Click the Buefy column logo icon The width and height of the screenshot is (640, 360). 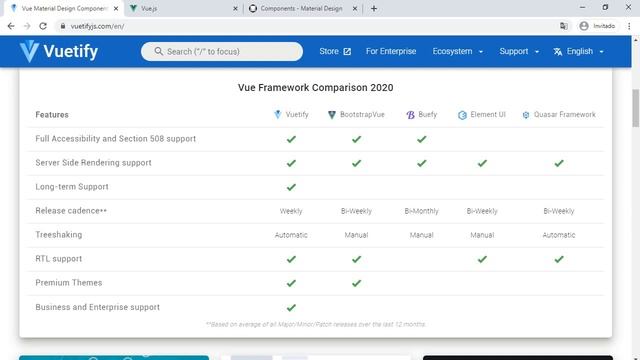point(410,115)
